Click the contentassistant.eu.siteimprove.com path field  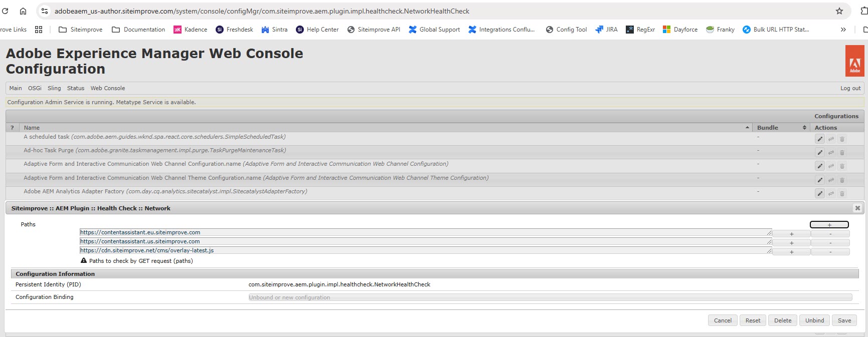pyautogui.click(x=425, y=232)
